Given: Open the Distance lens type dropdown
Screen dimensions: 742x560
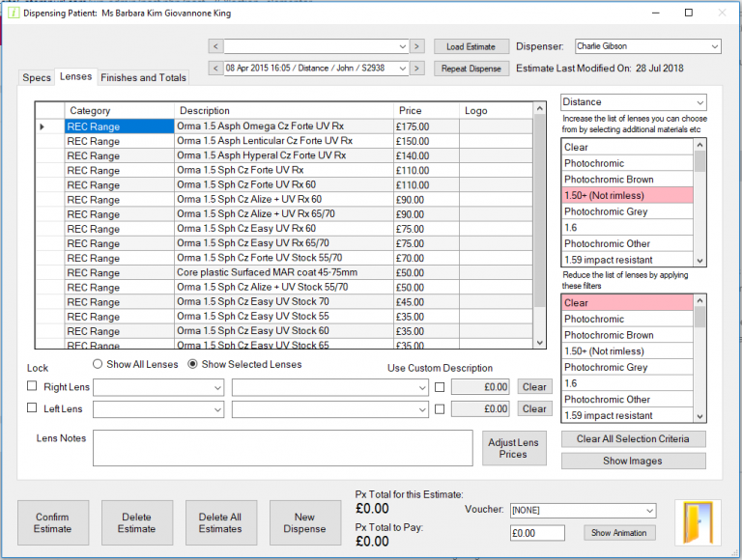Looking at the screenshot, I should (633, 102).
